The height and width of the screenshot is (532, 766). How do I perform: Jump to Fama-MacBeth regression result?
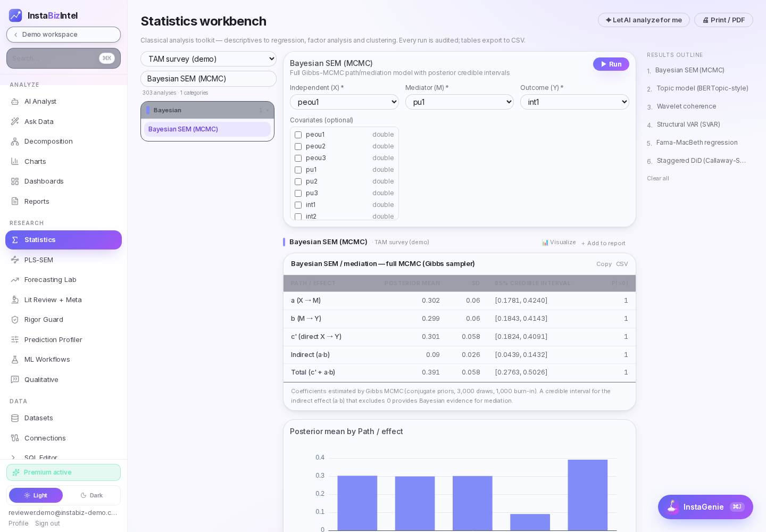tap(697, 143)
